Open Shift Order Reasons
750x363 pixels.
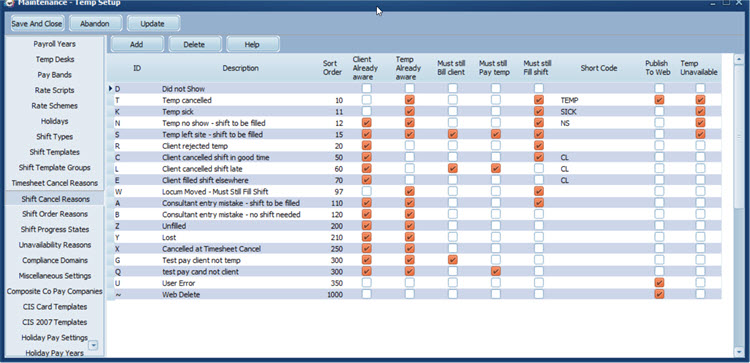[55, 214]
